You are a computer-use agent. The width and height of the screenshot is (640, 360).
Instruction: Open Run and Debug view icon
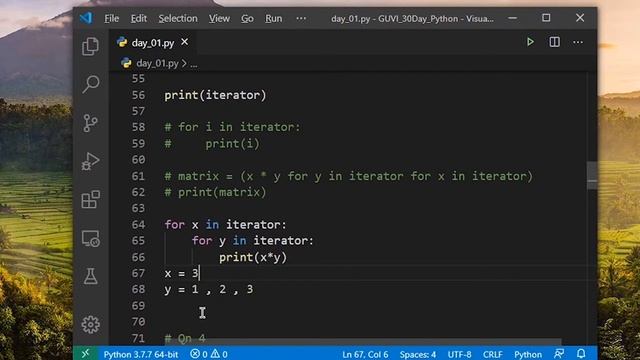pyautogui.click(x=90, y=161)
